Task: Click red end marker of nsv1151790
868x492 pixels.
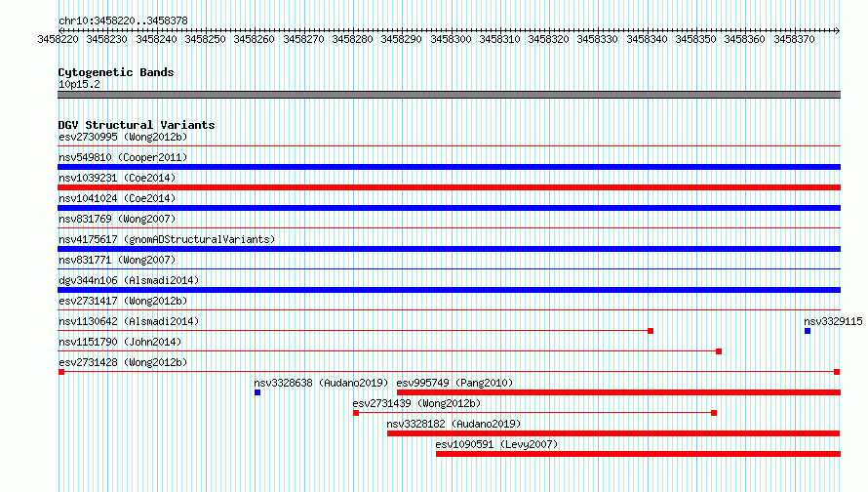Action: tap(719, 351)
